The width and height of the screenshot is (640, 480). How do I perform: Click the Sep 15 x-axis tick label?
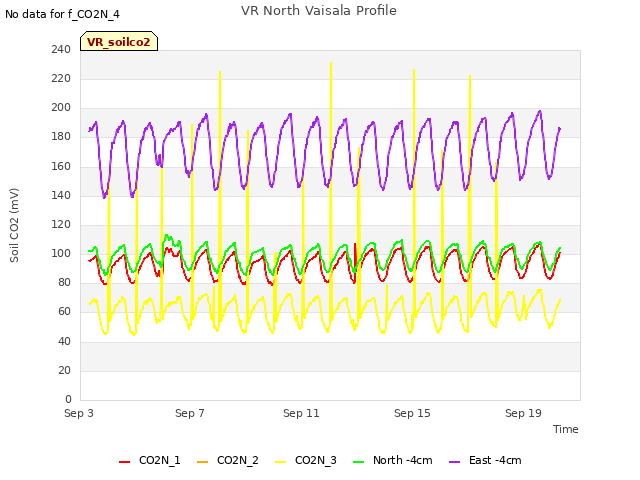coord(412,413)
